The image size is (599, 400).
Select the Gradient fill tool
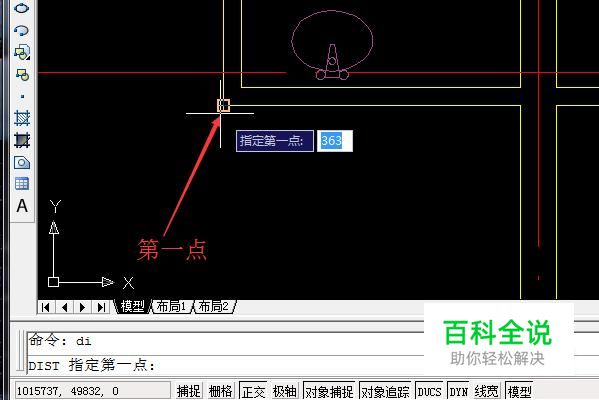pos(22,140)
